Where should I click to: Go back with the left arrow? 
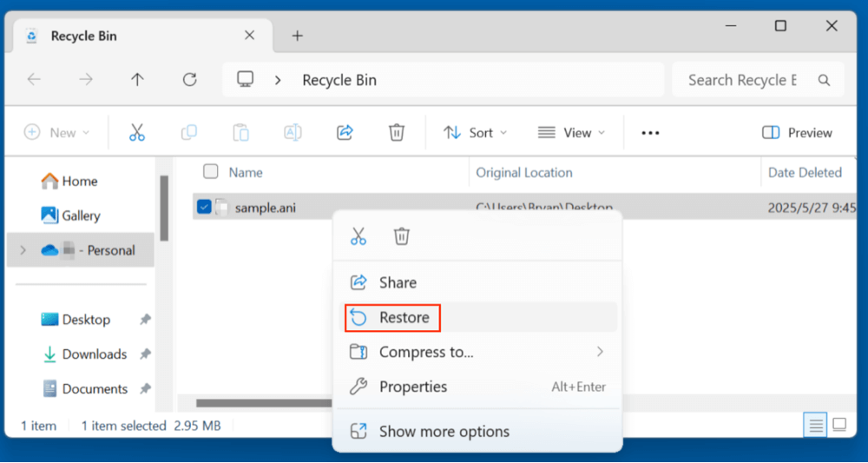(35, 80)
